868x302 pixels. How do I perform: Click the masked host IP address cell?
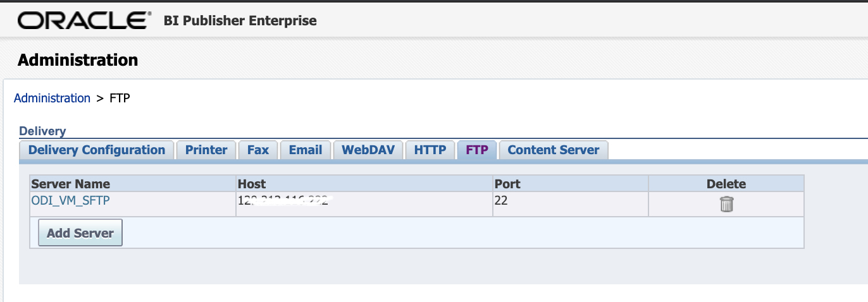(285, 202)
